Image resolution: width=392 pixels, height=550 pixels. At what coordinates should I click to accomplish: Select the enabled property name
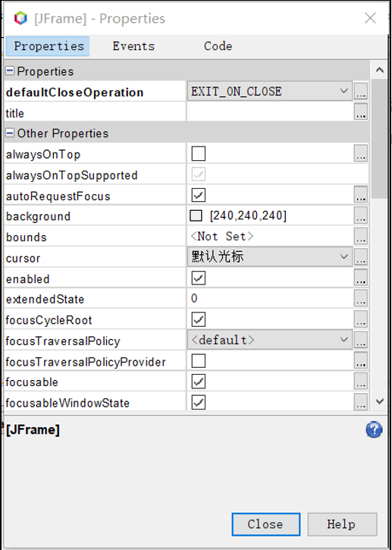pos(27,278)
